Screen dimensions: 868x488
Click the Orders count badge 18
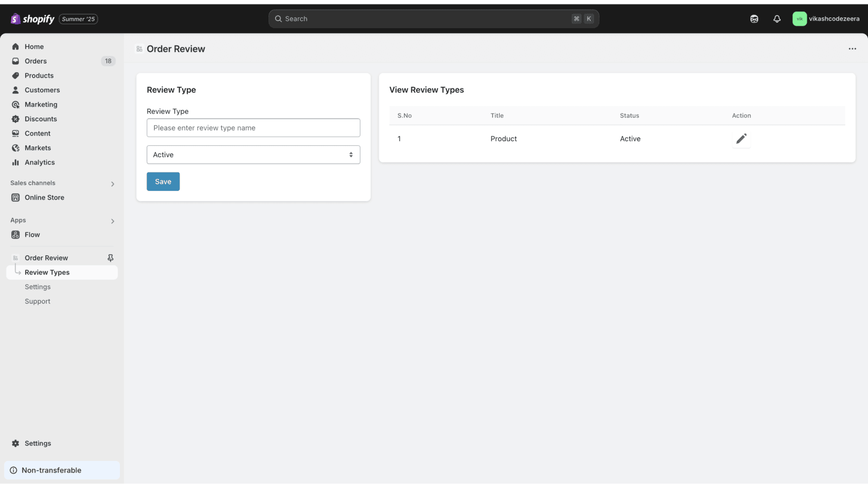(x=108, y=61)
